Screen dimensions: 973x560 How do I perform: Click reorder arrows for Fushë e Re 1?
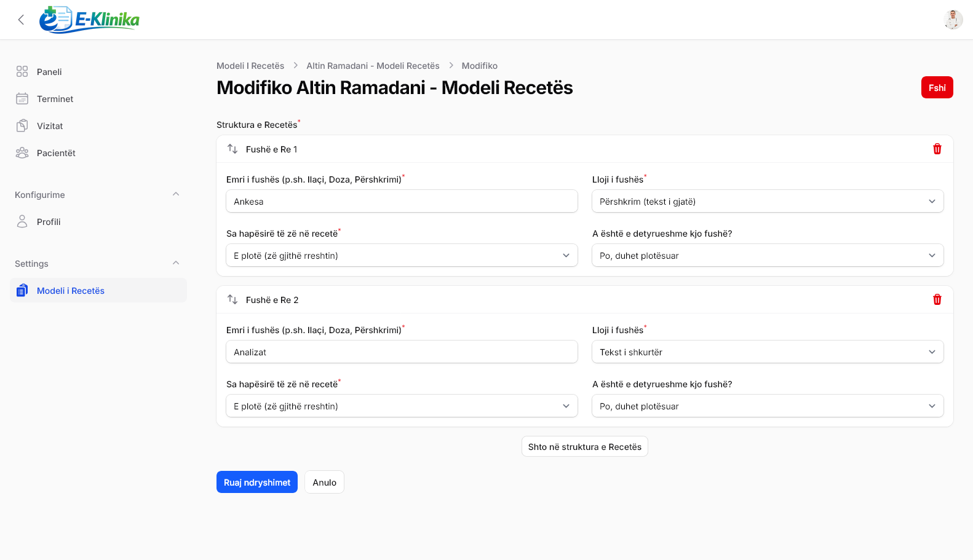click(x=232, y=149)
